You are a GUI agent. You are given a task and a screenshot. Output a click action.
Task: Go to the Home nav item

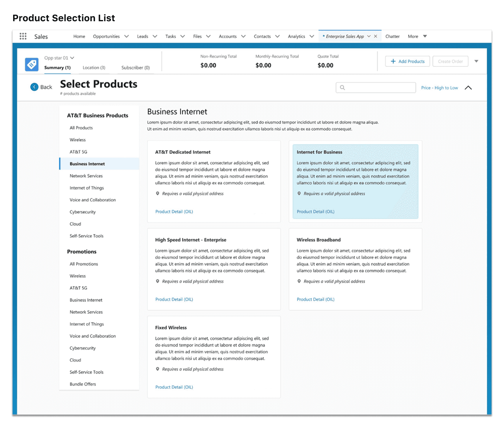click(x=79, y=36)
